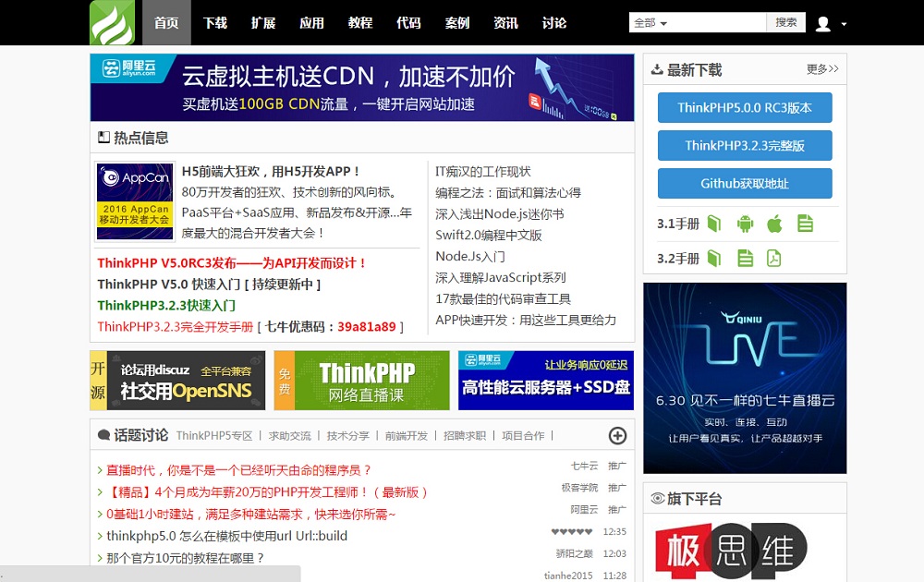The image size is (924, 582).
Task: Click the Aliyun CDN banner ad
Action: click(x=362, y=87)
